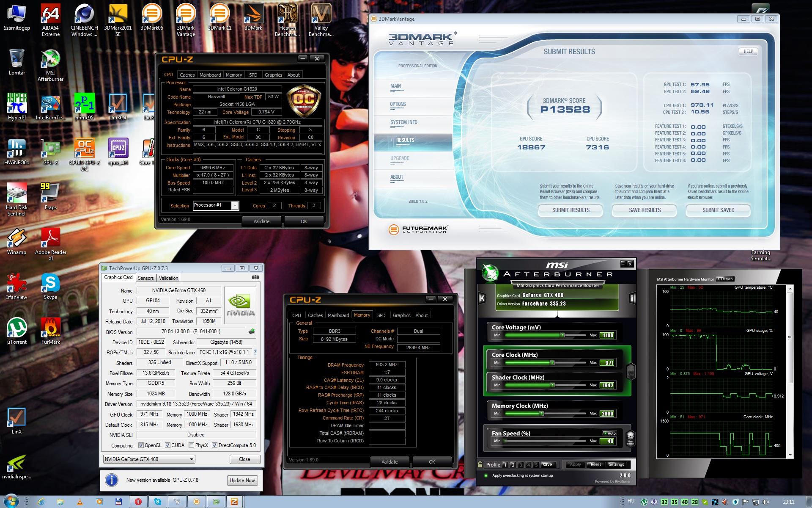Click Update Now in GPU-Z notice
The width and height of the screenshot is (812, 508).
242,480
